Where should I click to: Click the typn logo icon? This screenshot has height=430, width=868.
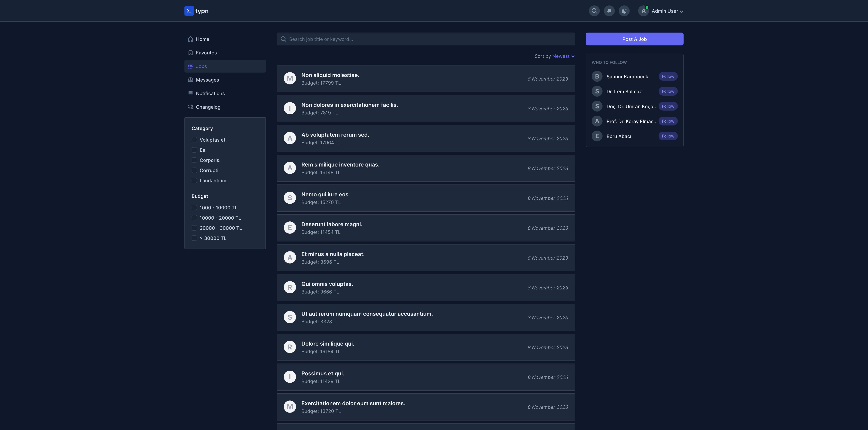[189, 11]
